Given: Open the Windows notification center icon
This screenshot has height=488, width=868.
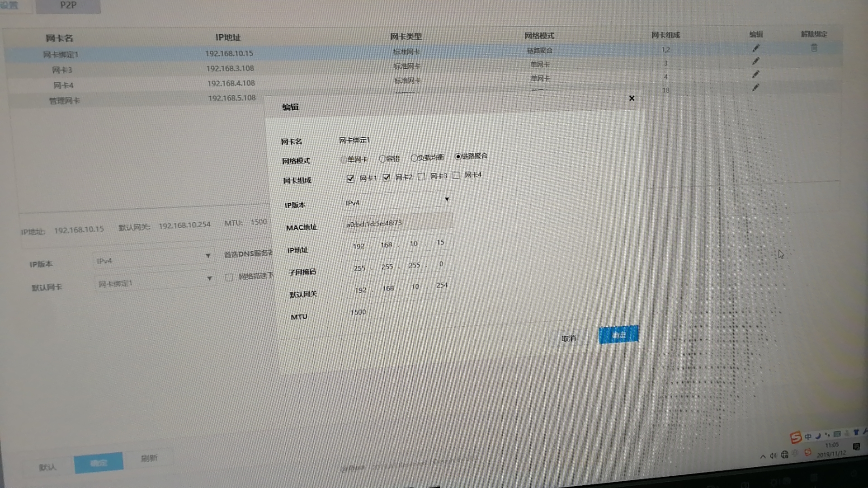Looking at the screenshot, I should pos(856,447).
